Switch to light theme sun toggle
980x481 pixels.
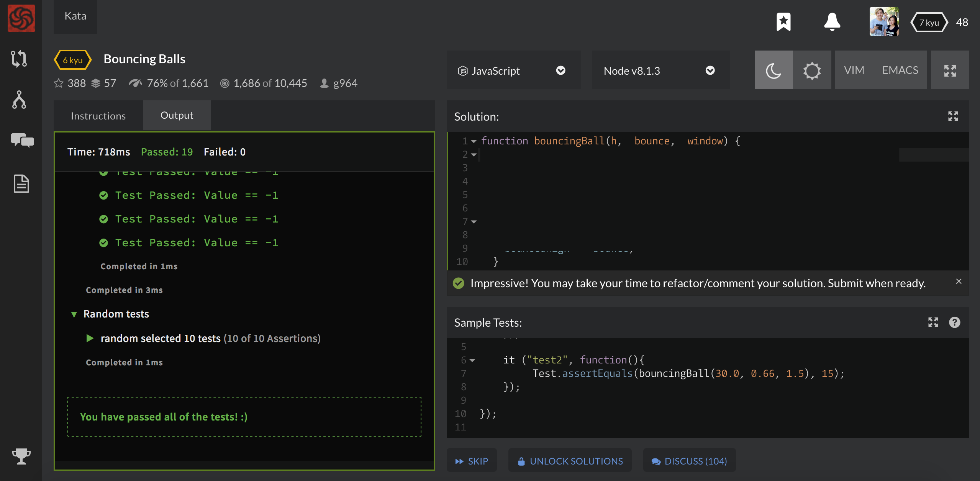(x=812, y=70)
